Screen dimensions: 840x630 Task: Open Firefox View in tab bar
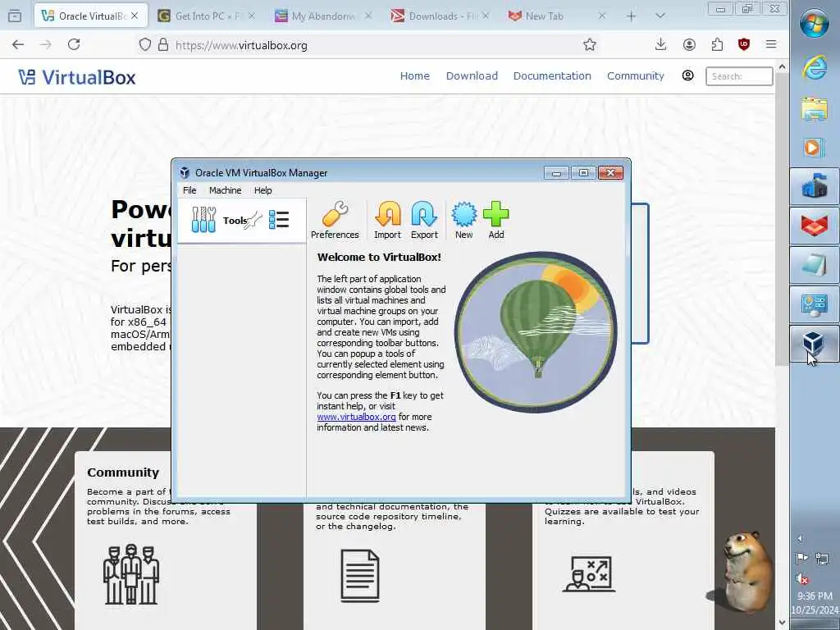pos(15,16)
